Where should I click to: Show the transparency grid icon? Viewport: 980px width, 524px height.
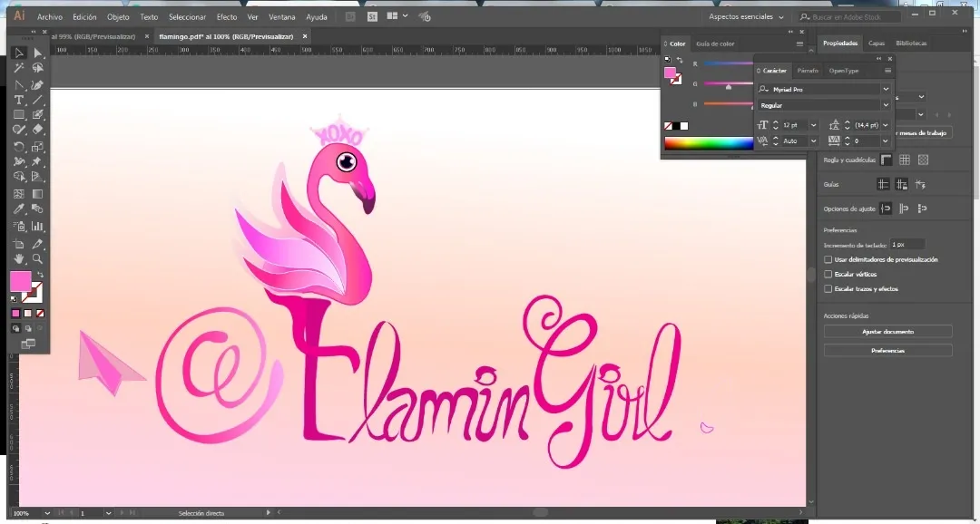coord(923,160)
